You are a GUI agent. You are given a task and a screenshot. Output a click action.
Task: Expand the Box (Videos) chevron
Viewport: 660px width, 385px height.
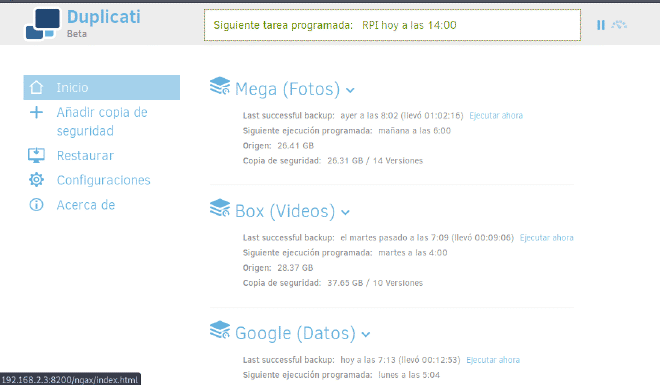[x=345, y=212]
